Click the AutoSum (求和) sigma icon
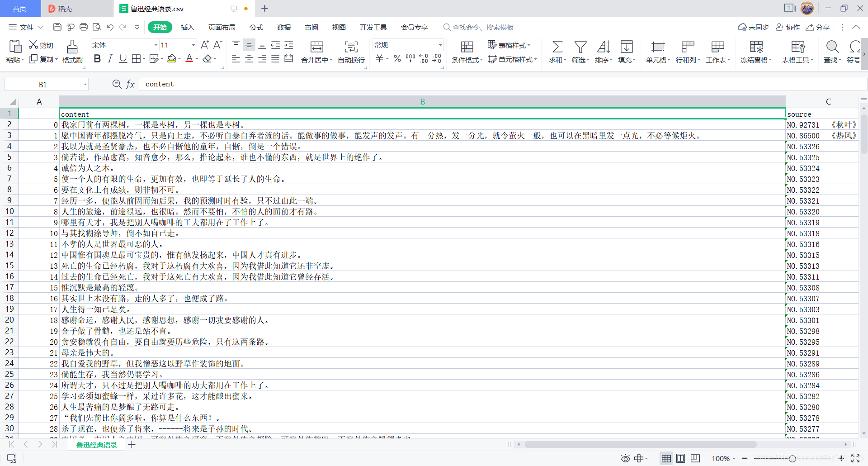This screenshot has width=868, height=466. click(x=557, y=47)
